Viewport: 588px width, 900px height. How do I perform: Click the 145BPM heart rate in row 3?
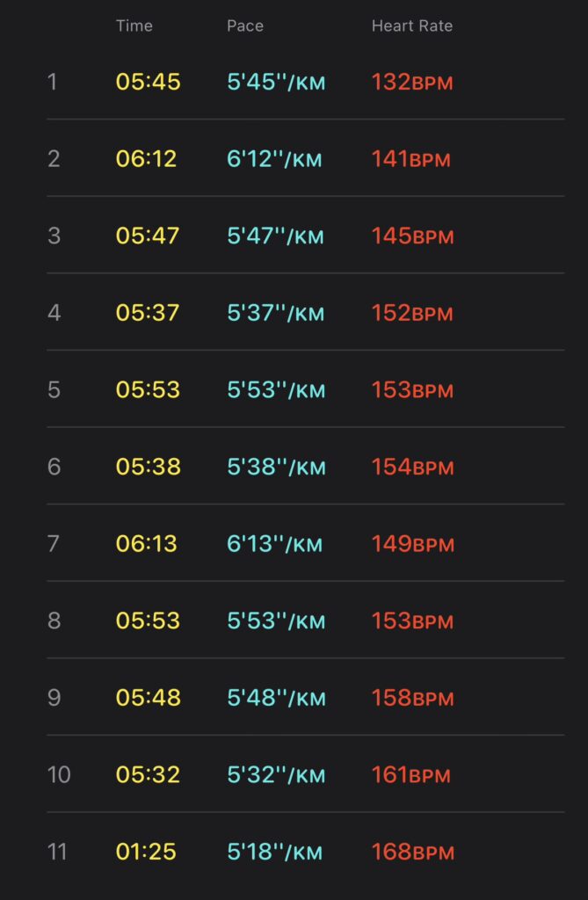coord(410,236)
